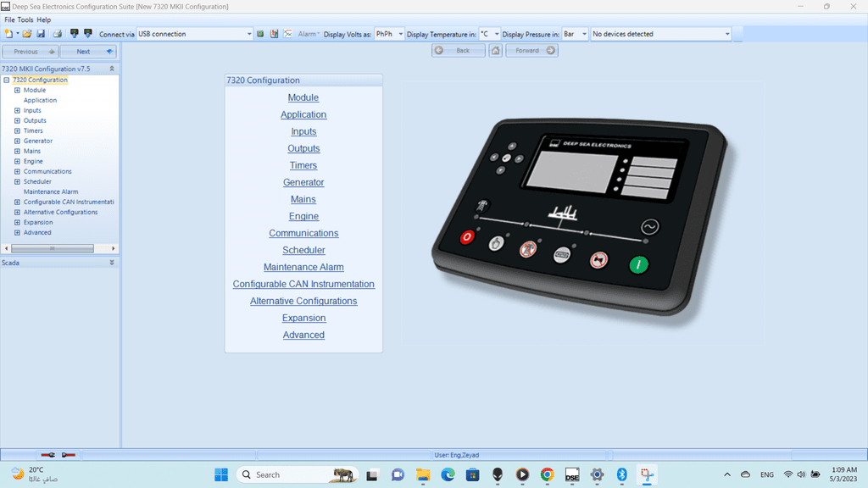Expand the Communications tree node
Image resolution: width=868 pixels, height=488 pixels.
17,171
